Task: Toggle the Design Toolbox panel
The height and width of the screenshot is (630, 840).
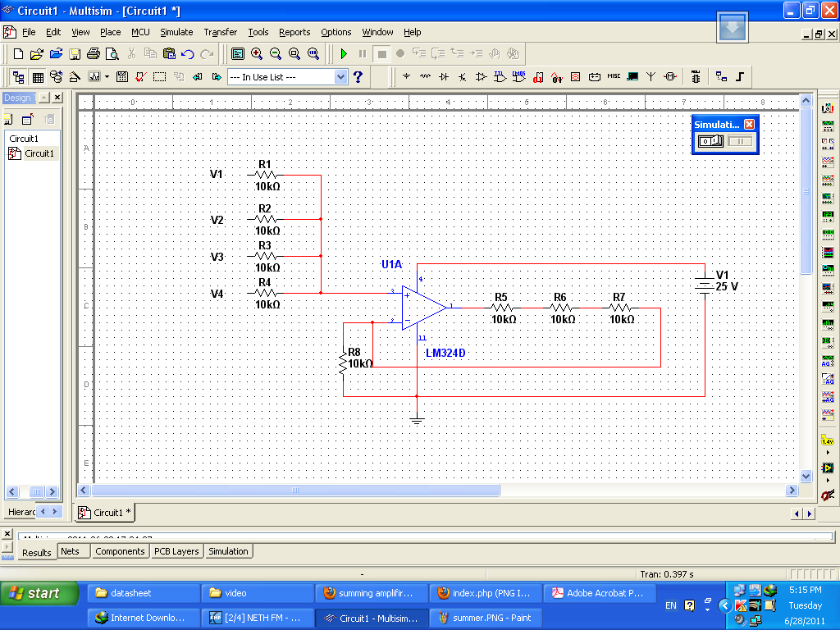Action: (18, 76)
